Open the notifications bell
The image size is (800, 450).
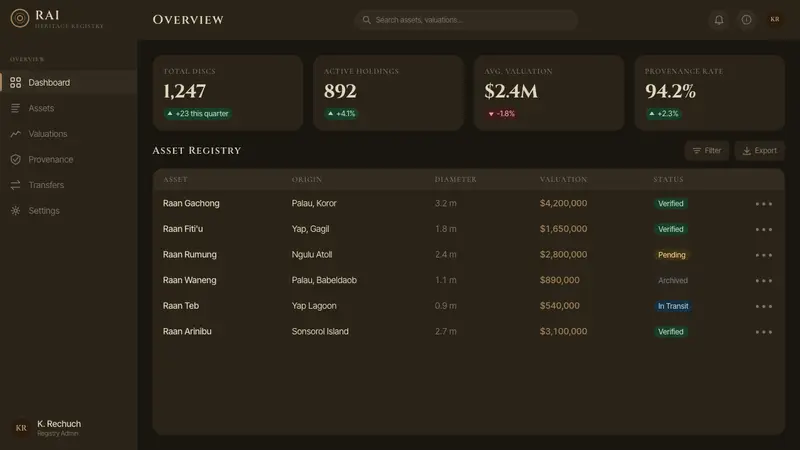click(718, 20)
